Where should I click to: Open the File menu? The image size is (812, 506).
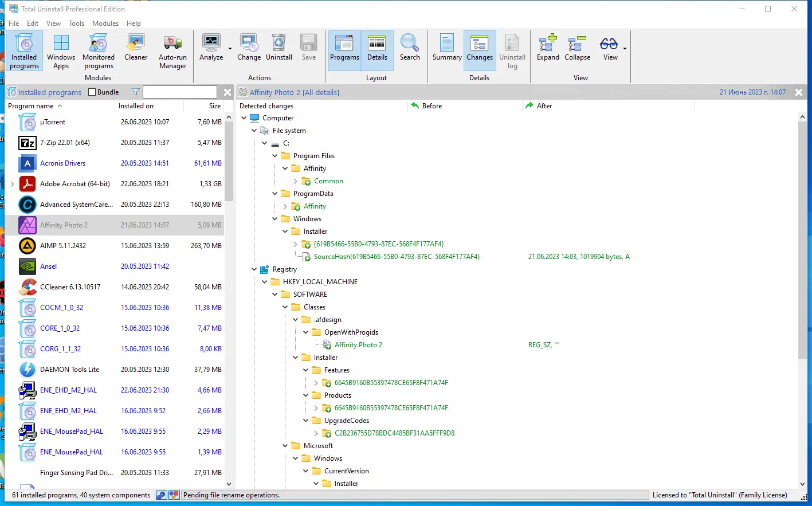(14, 23)
